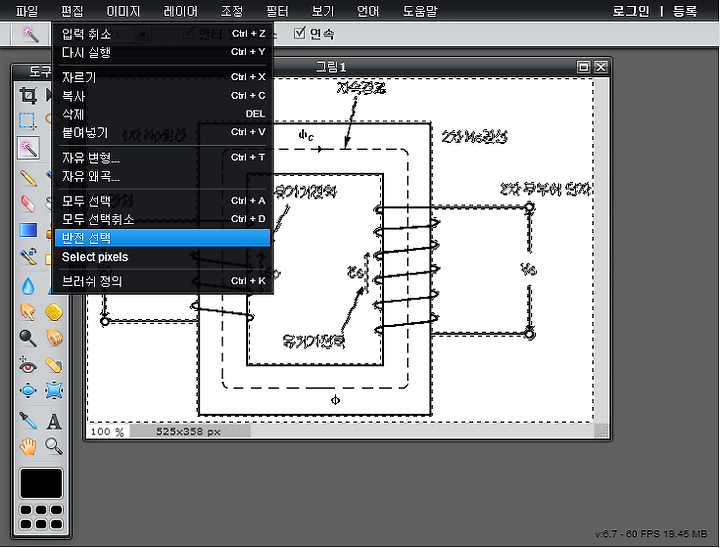This screenshot has width=720, height=548.
Task: Select the Zoom magnifier tool in toolbox
Action: tap(54, 446)
